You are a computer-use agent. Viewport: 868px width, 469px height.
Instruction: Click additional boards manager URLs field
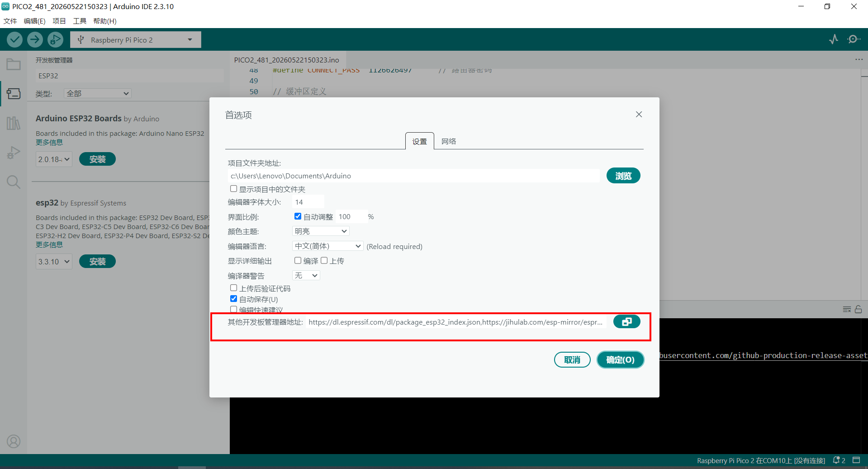pyautogui.click(x=456, y=322)
